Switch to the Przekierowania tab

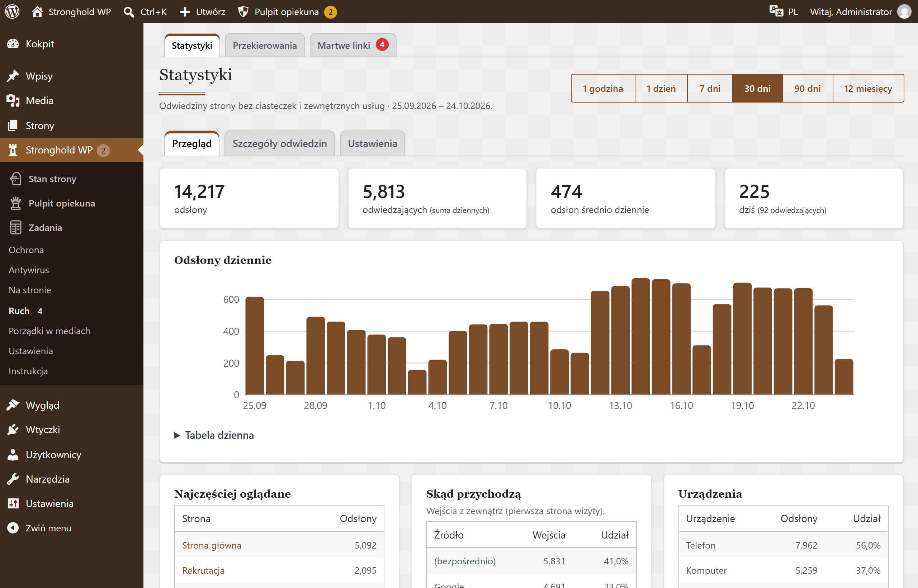pos(265,46)
